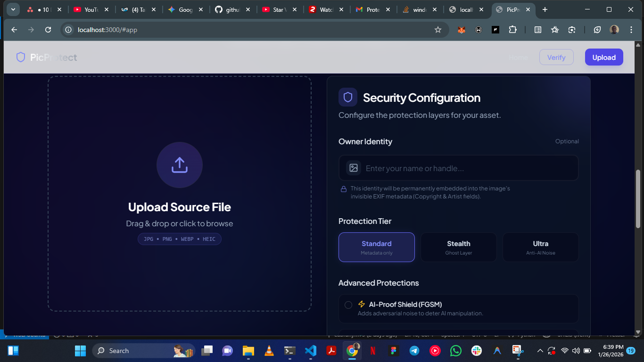
Task: Click the upload arrow icon in the drop zone
Action: point(180,165)
